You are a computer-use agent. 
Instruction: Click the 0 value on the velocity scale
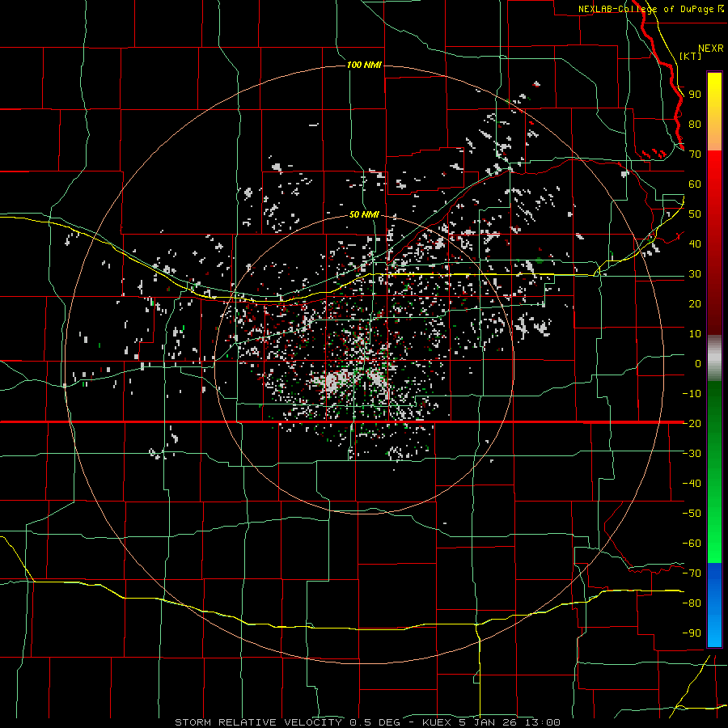click(x=698, y=364)
